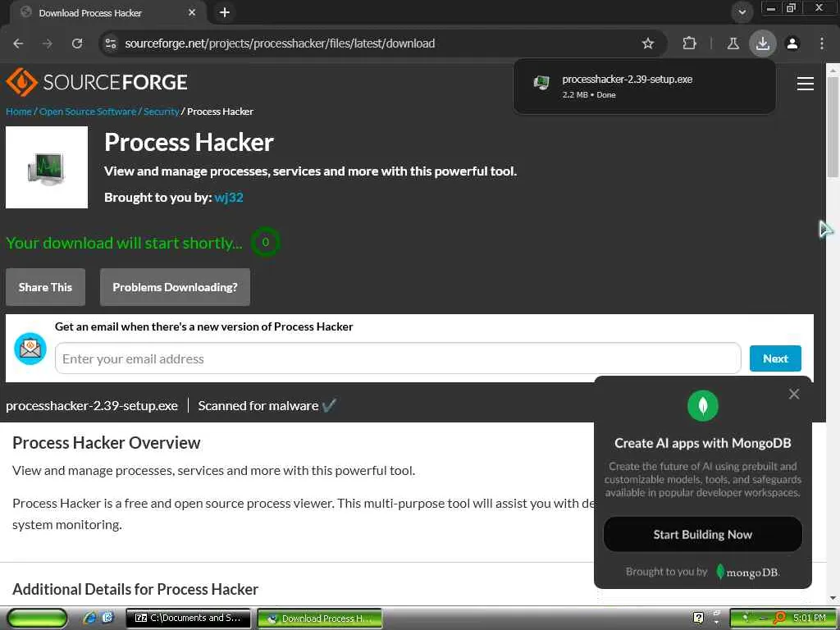Bookmark this page with the star icon
This screenshot has height=630, width=840.
pos(648,43)
